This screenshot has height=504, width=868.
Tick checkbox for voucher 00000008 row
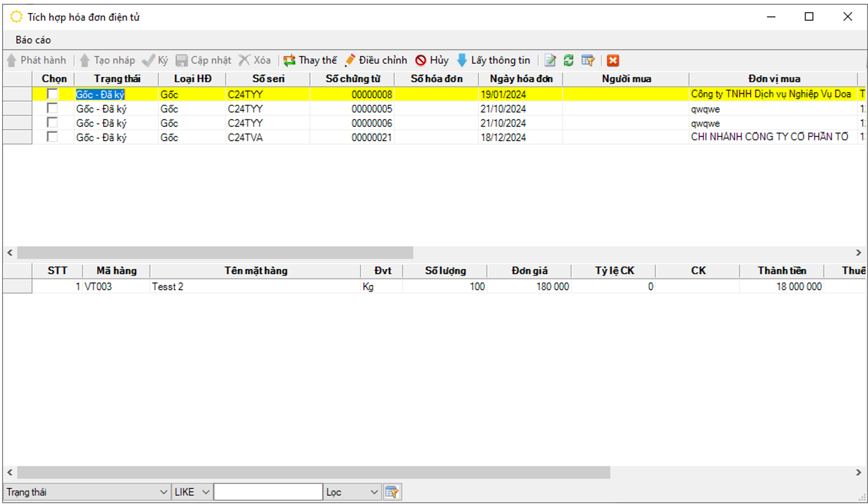(52, 94)
